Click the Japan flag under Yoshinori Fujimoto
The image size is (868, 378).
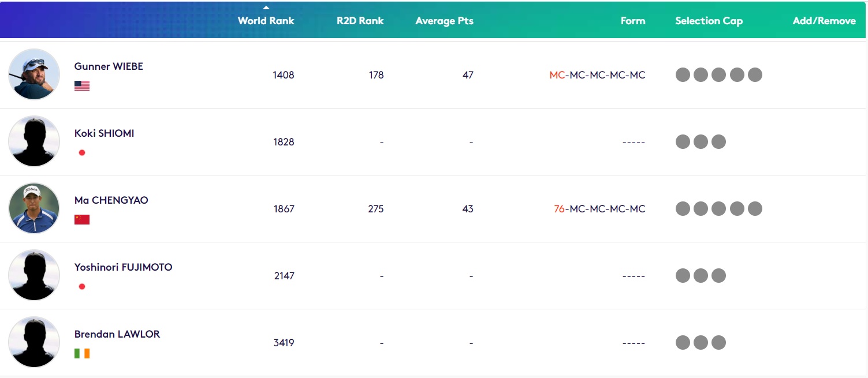[x=82, y=287]
